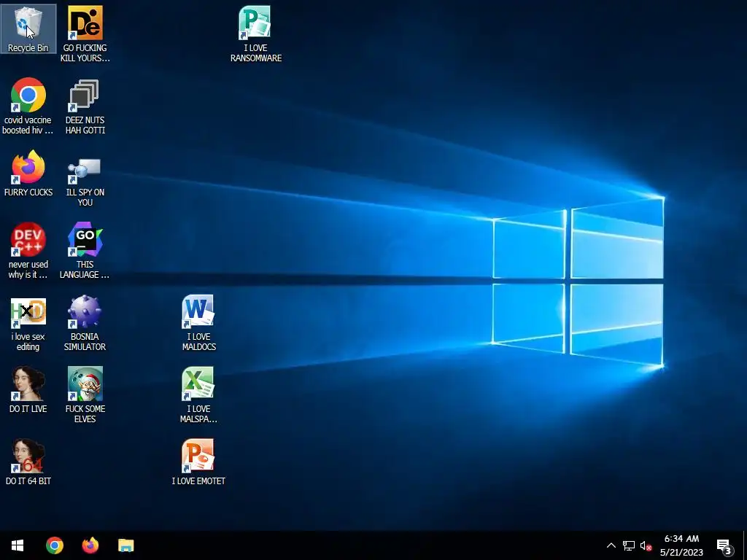Select the Chrome shortcut on the desktop
The image size is (747, 560).
[28, 106]
